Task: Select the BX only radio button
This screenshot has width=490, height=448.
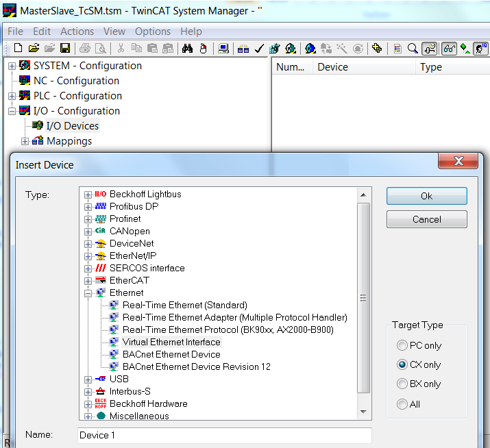Action: [402, 384]
